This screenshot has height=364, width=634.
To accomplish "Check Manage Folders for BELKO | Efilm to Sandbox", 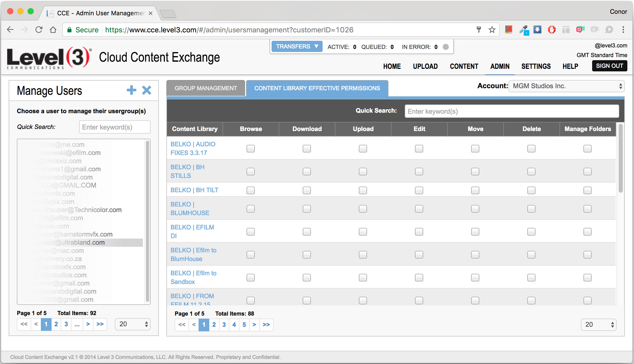I will (x=588, y=277).
